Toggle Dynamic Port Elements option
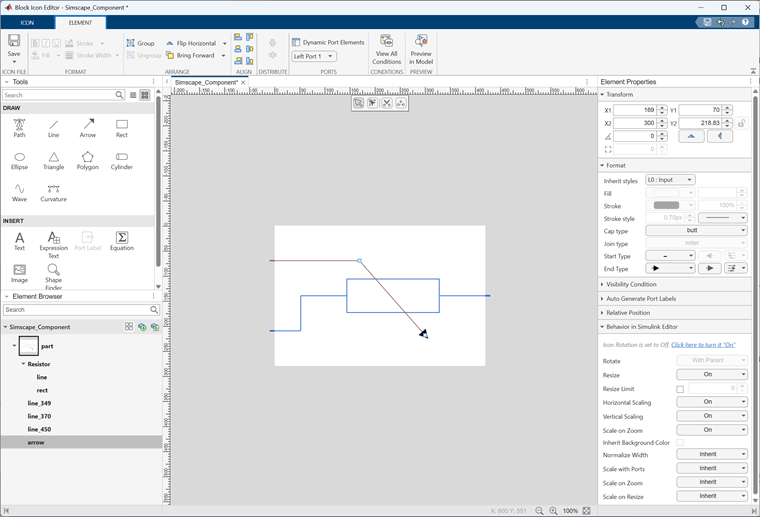This screenshot has width=760, height=517. [328, 42]
